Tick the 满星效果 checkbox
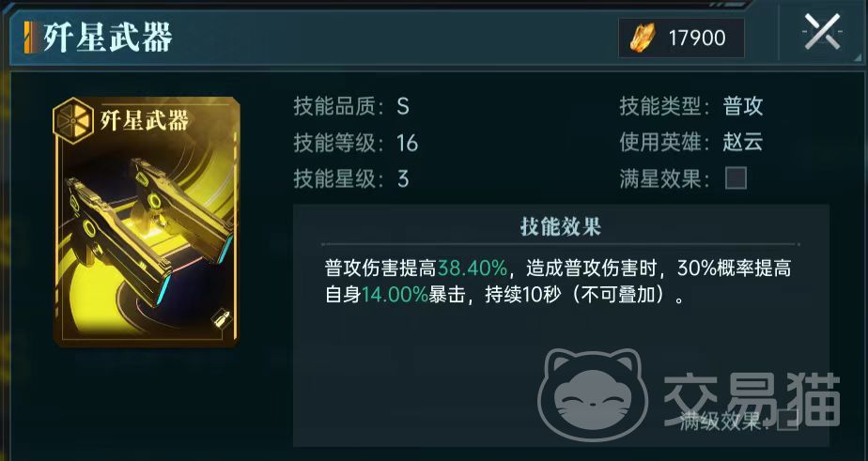Image resolution: width=868 pixels, height=461 pixels. tap(736, 178)
